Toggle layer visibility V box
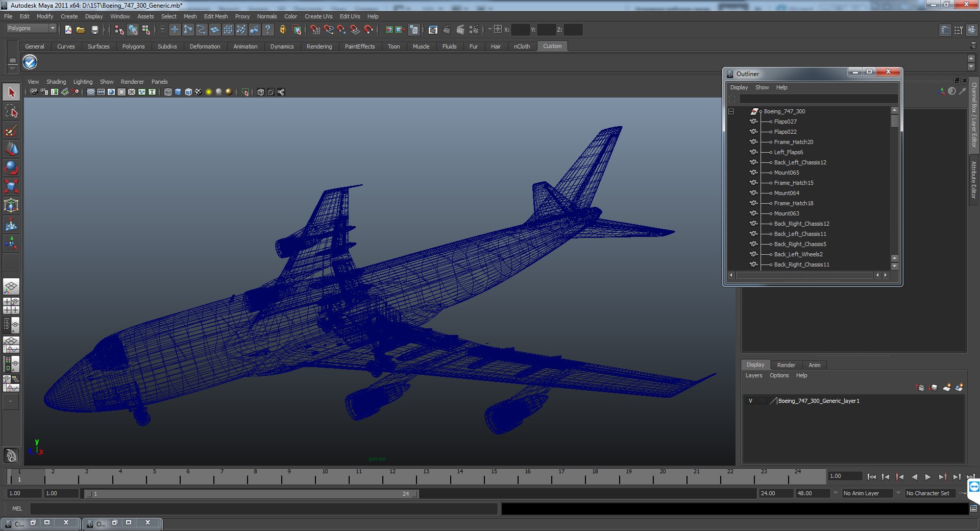 tap(750, 401)
